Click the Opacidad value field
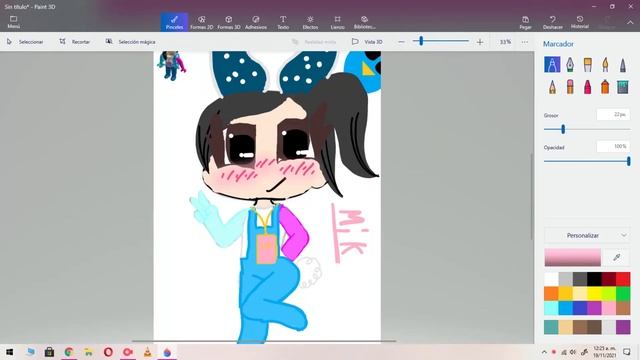 point(613,147)
